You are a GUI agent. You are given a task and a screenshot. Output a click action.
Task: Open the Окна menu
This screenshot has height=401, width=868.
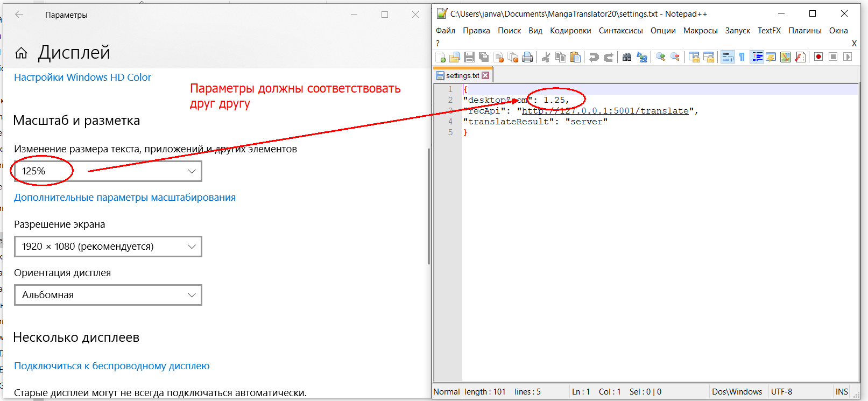838,31
